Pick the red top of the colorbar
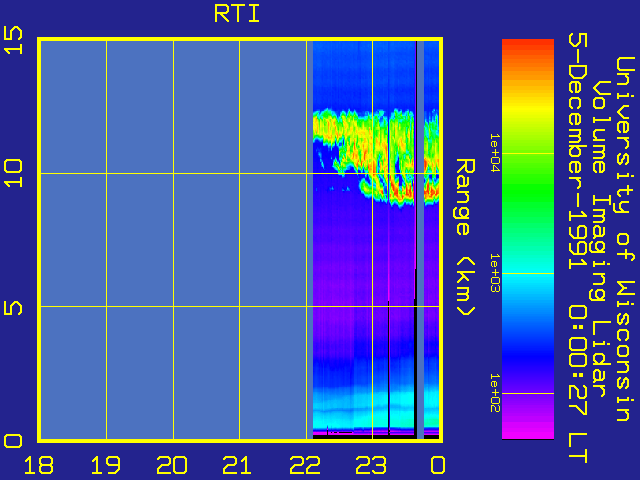Image resolution: width=640 pixels, height=480 pixels. (528, 47)
